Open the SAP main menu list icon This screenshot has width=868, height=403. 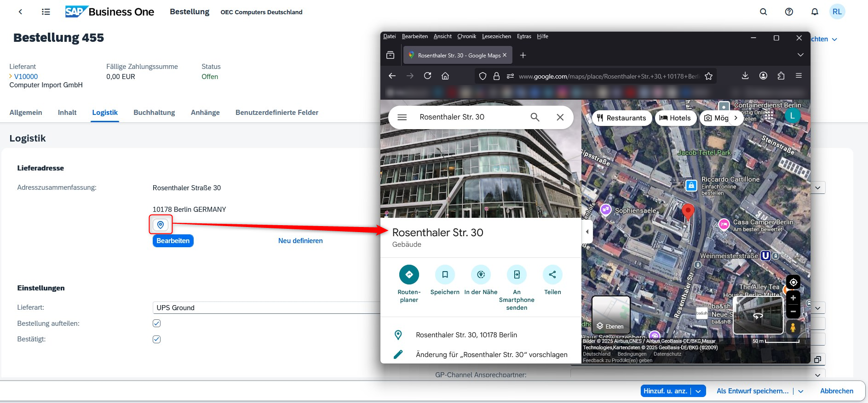point(46,12)
